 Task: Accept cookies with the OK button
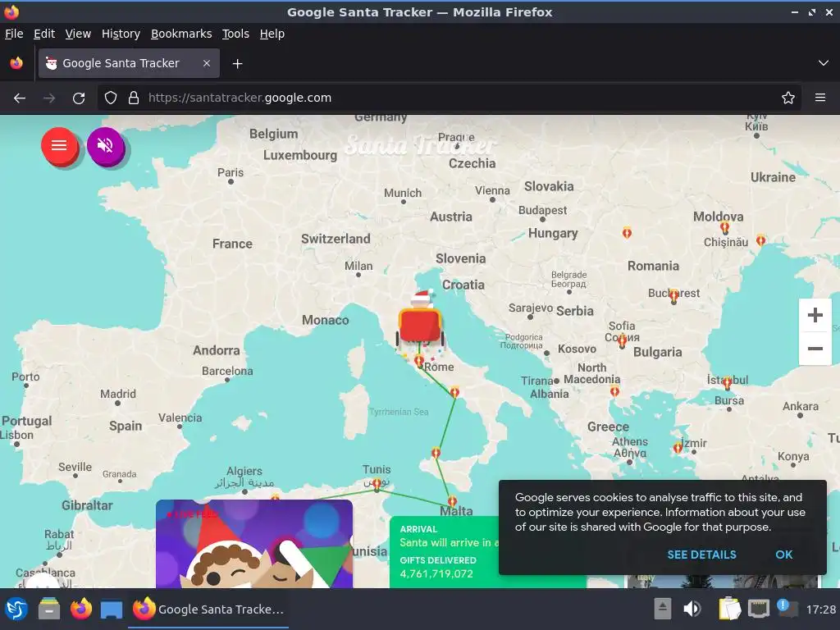coord(783,555)
